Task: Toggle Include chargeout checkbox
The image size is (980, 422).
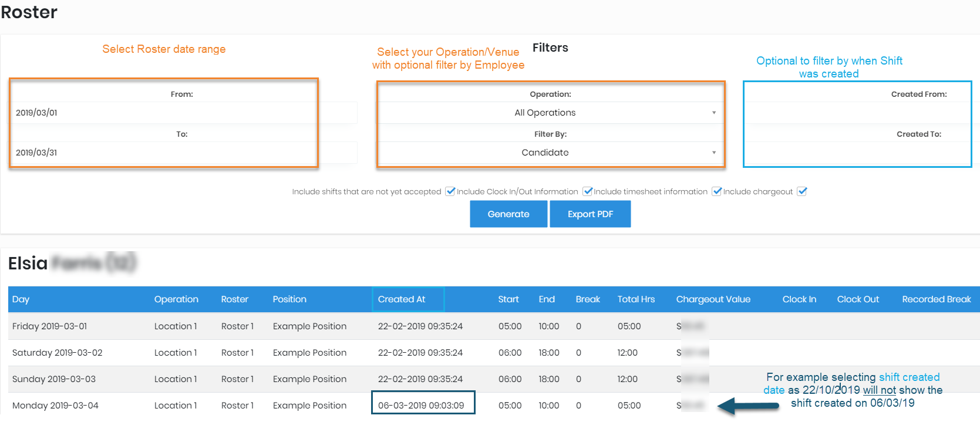Action: coord(802,191)
